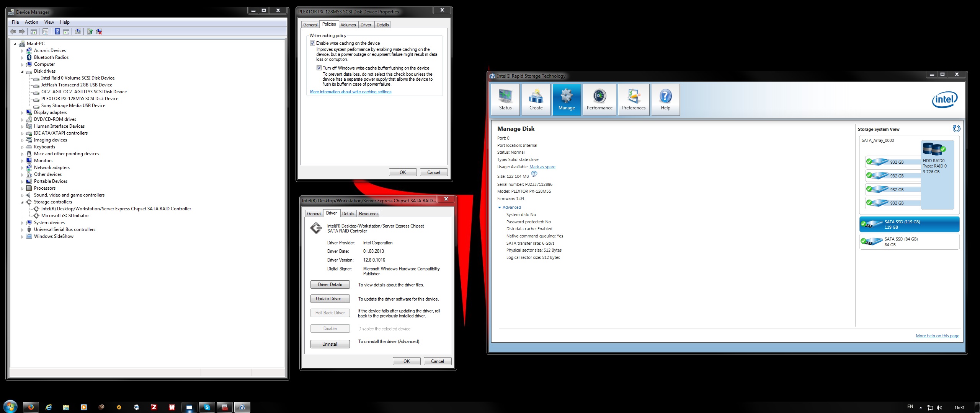Screen dimensions: 980x413
Task: Click the refresh icon in Storage System View
Action: [956, 129]
